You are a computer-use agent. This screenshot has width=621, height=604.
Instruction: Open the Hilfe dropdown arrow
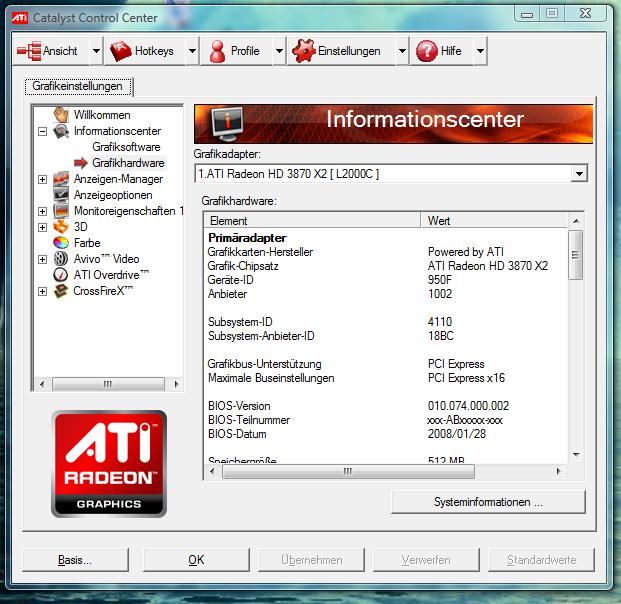480,51
